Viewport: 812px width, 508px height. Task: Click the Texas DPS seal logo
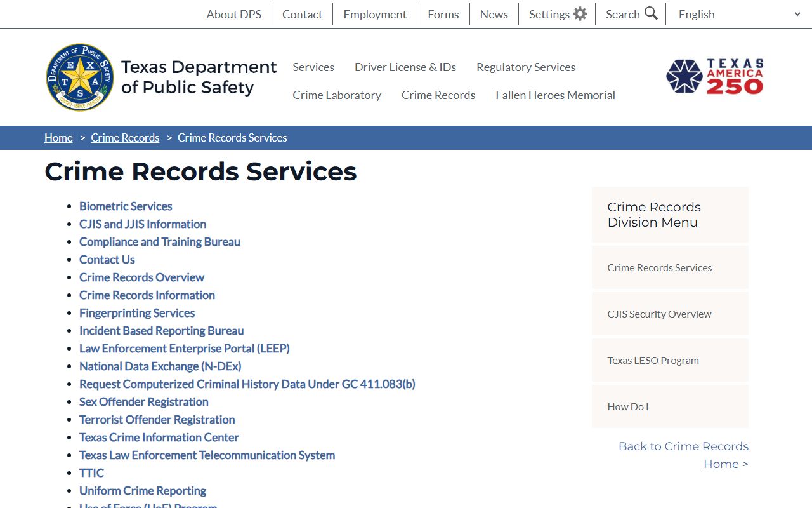[x=80, y=77]
